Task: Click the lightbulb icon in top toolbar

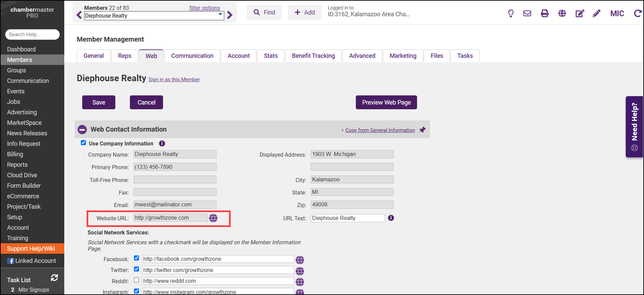Action: (511, 14)
